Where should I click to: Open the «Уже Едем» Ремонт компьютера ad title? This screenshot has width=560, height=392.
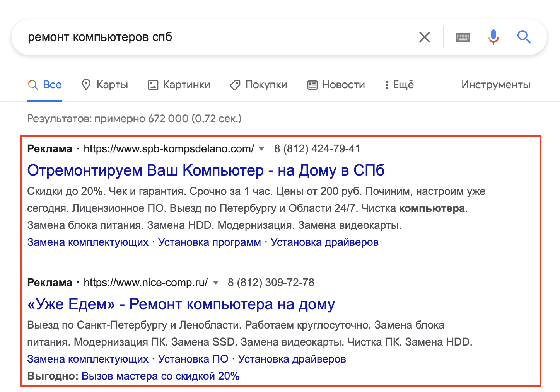(x=181, y=304)
